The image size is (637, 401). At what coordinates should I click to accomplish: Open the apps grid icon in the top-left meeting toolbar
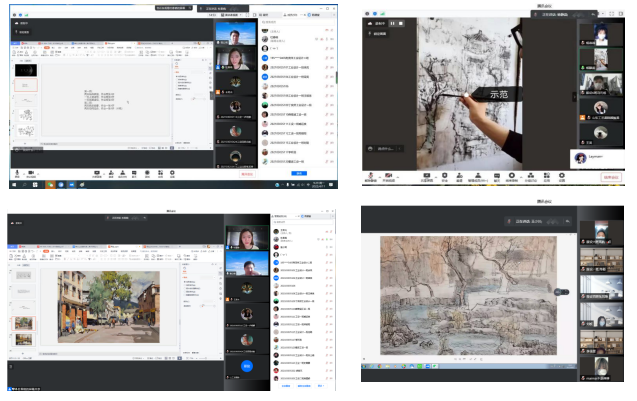coord(160,173)
